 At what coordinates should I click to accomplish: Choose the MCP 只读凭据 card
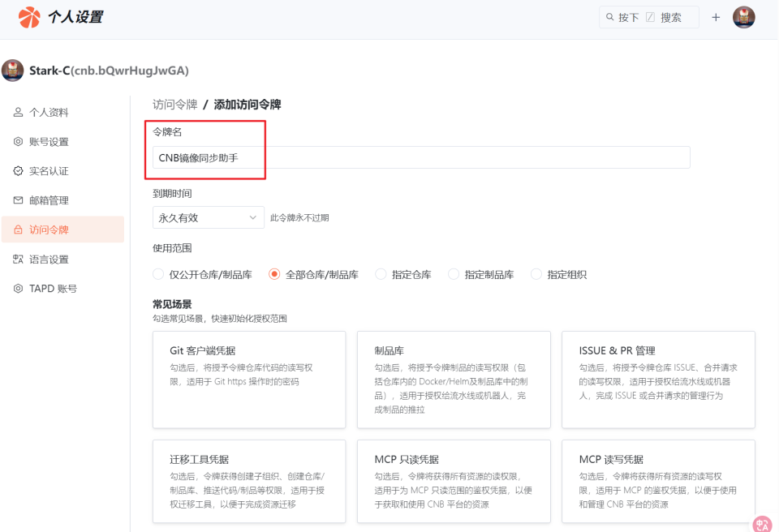point(454,482)
